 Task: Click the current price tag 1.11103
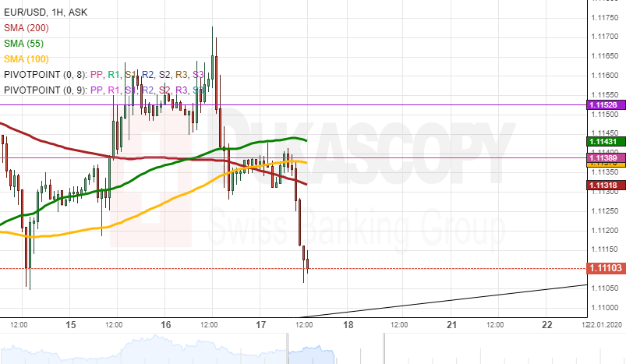(604, 268)
